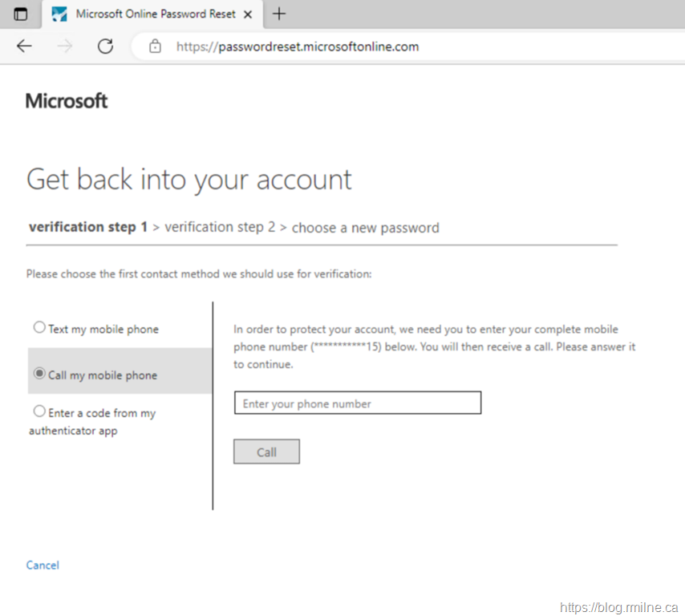
Task: Close the Microsoft Online Password Reset tab
Action: [x=249, y=14]
